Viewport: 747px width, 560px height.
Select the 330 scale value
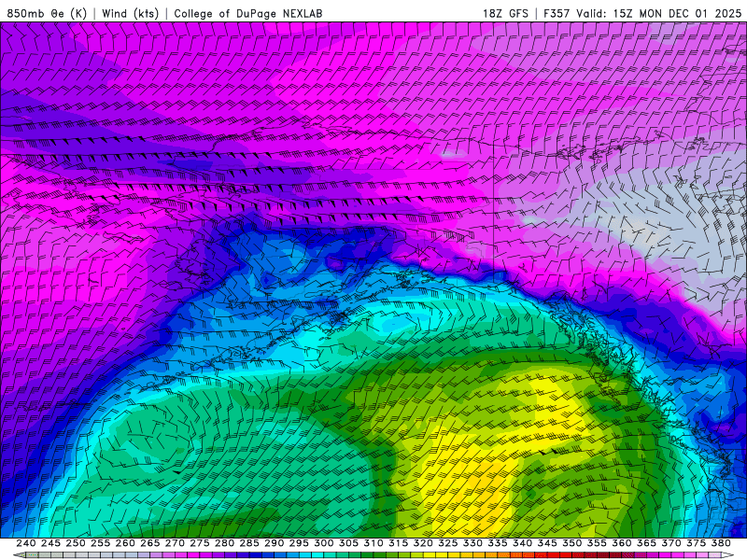click(x=472, y=543)
